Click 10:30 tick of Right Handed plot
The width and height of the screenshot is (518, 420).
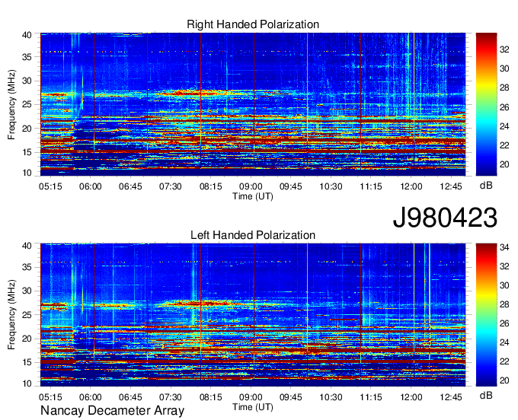tap(331, 186)
